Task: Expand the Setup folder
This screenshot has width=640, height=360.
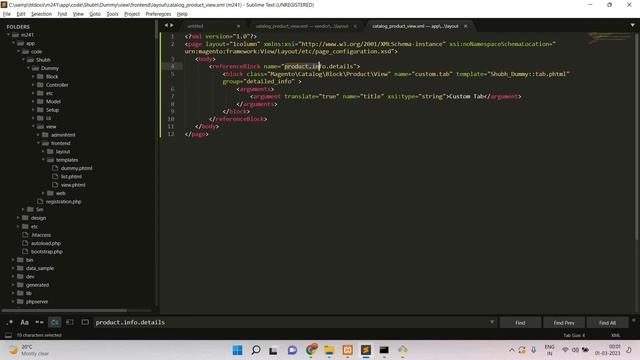Action: (33, 110)
